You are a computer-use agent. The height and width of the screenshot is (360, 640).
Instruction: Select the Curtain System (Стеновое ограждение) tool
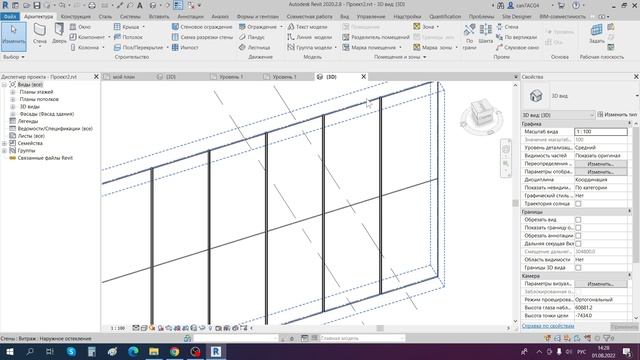202,27
